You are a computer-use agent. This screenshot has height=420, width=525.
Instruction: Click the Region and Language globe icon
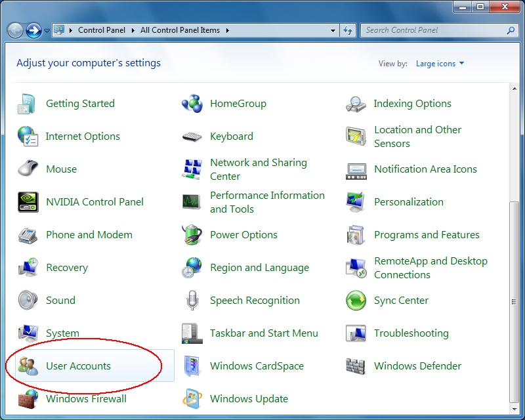point(192,268)
